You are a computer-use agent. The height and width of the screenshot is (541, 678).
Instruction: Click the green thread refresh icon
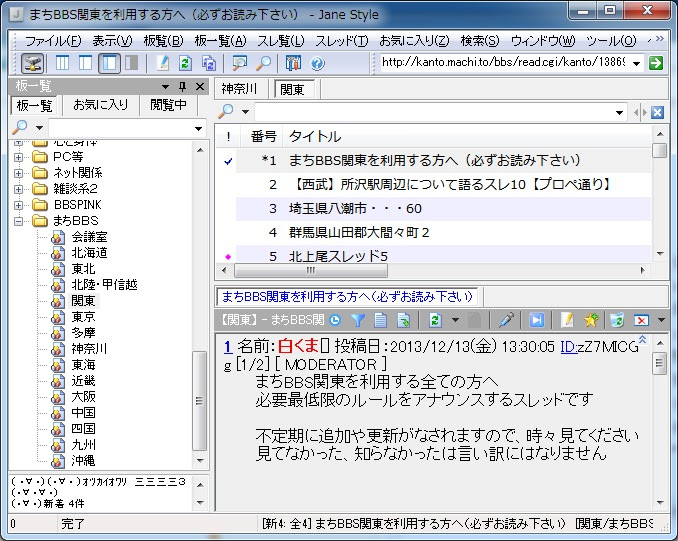[x=435, y=320]
